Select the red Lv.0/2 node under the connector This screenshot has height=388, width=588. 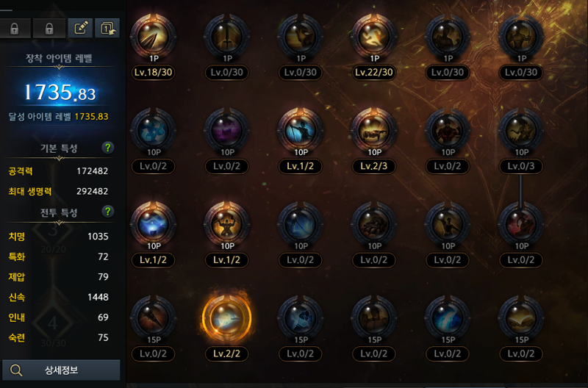pos(521,224)
